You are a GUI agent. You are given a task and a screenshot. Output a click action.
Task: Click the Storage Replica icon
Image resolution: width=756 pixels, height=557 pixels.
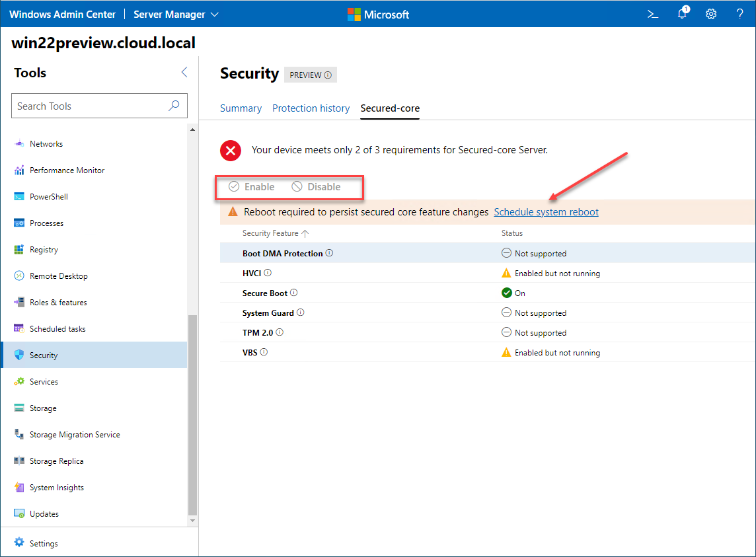point(19,461)
